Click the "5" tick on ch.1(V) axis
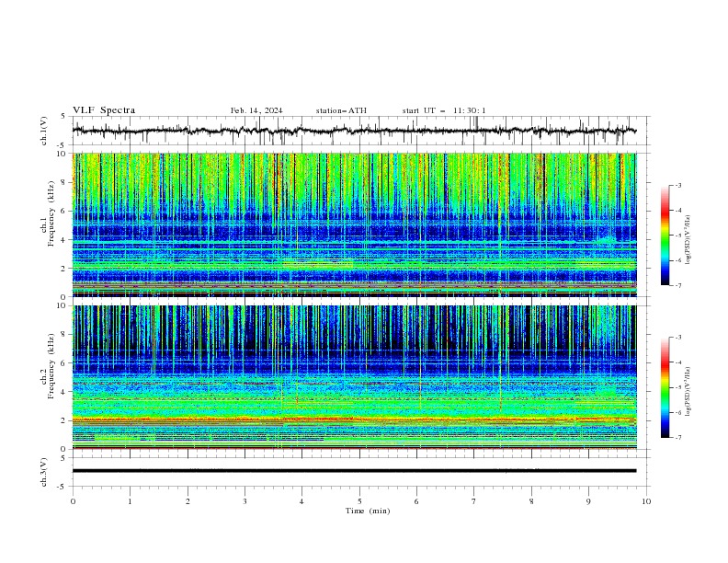The height and width of the screenshot is (563, 728). 64,117
